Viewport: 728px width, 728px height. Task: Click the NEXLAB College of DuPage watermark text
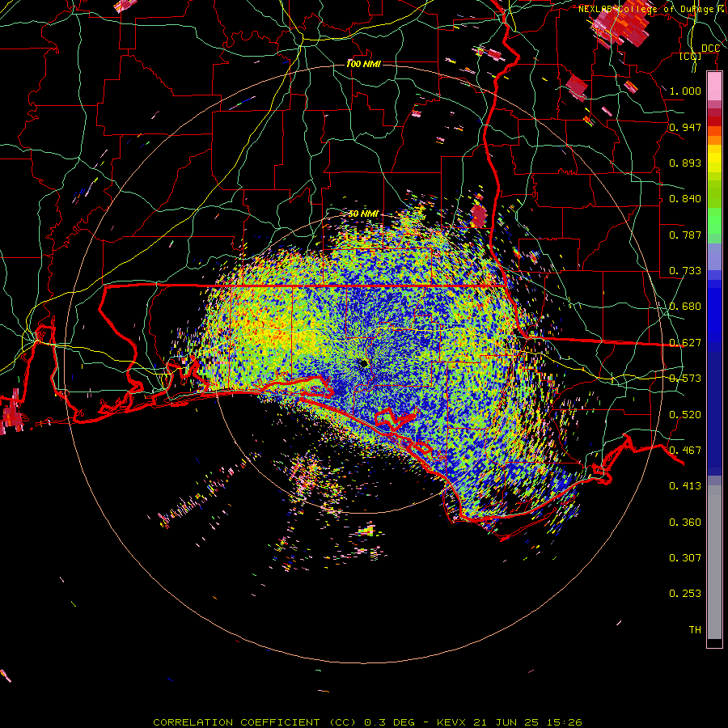(652, 9)
